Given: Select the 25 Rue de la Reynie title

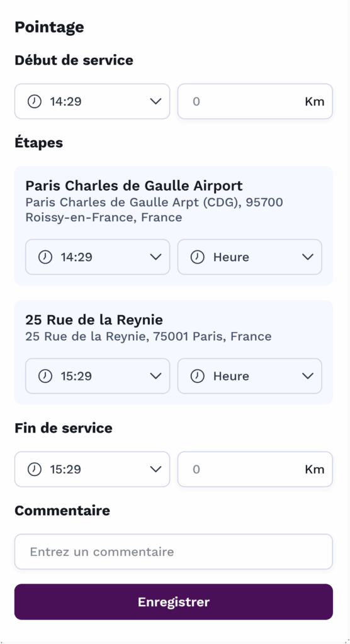Looking at the screenshot, I should pyautogui.click(x=94, y=320).
